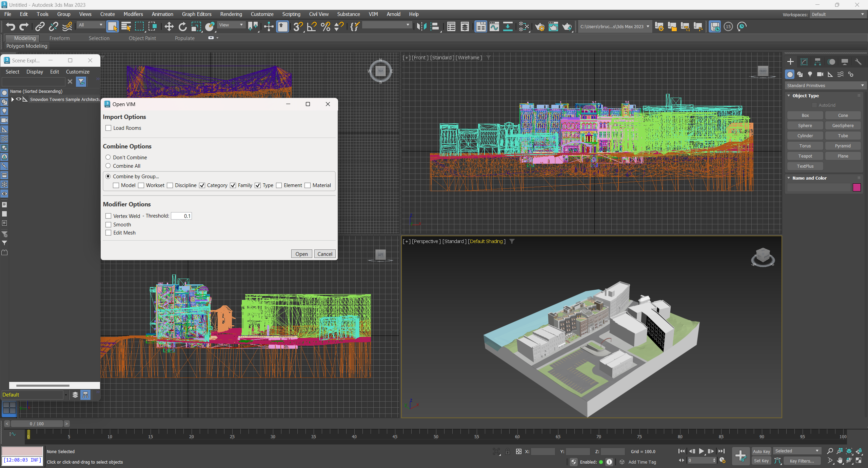Open Key Filters settings
Viewport: 868px width, 468px height.
coord(802,461)
